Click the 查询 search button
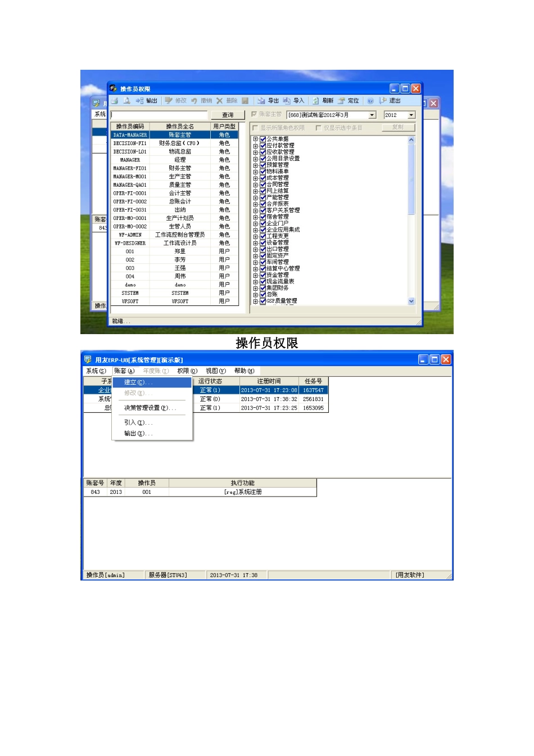 (228, 115)
